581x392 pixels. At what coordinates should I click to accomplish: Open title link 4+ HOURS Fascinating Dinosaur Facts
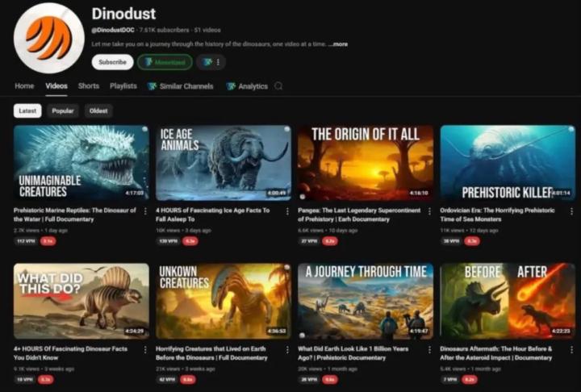tap(70, 353)
